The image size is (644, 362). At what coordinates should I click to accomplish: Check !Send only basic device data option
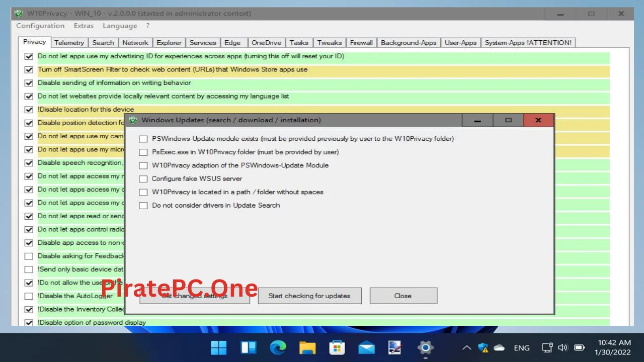pyautogui.click(x=29, y=269)
